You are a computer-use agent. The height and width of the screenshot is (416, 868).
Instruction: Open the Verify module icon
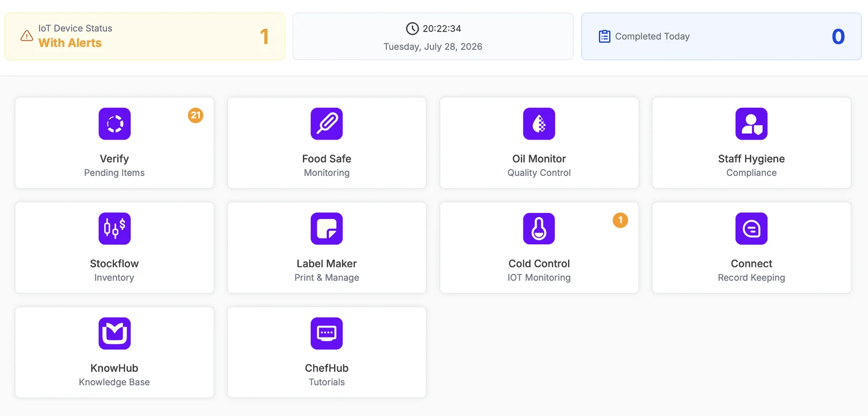point(114,124)
